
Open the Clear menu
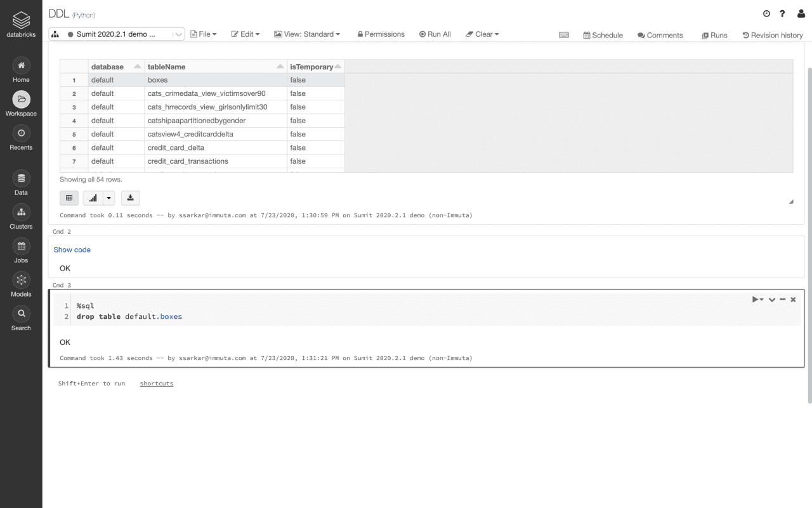(x=482, y=34)
